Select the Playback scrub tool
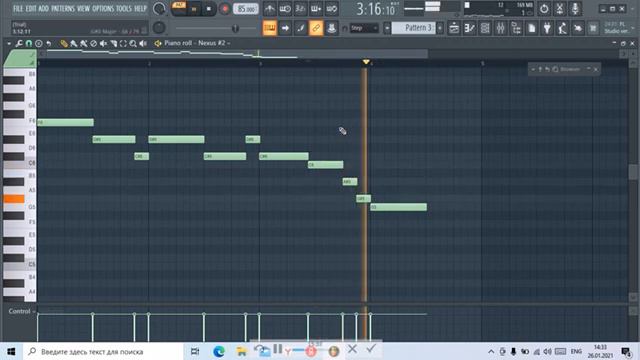Viewport: 640px width, 360px height. pyautogui.click(x=143, y=43)
